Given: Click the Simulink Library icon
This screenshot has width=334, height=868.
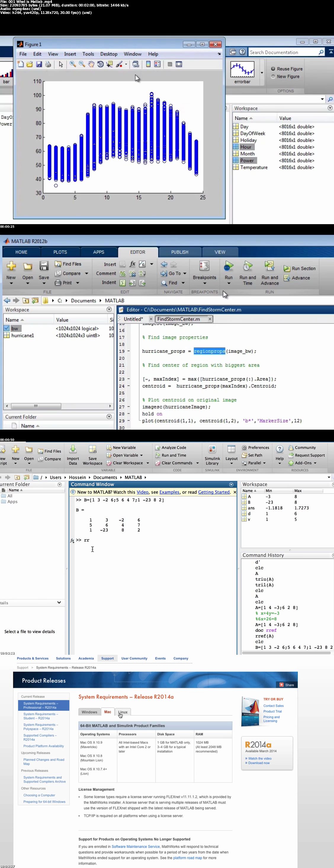Looking at the screenshot, I should point(212,449).
